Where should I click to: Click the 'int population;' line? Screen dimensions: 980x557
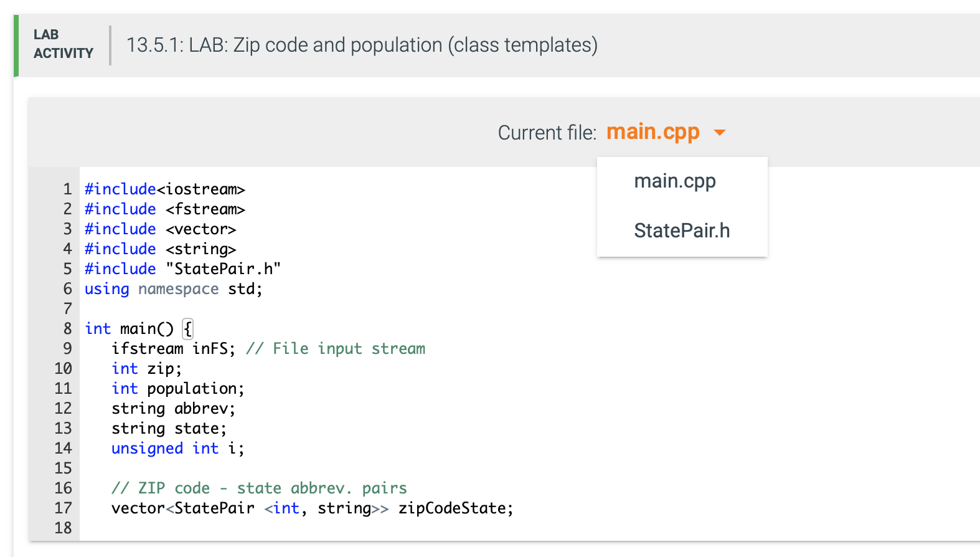(178, 388)
